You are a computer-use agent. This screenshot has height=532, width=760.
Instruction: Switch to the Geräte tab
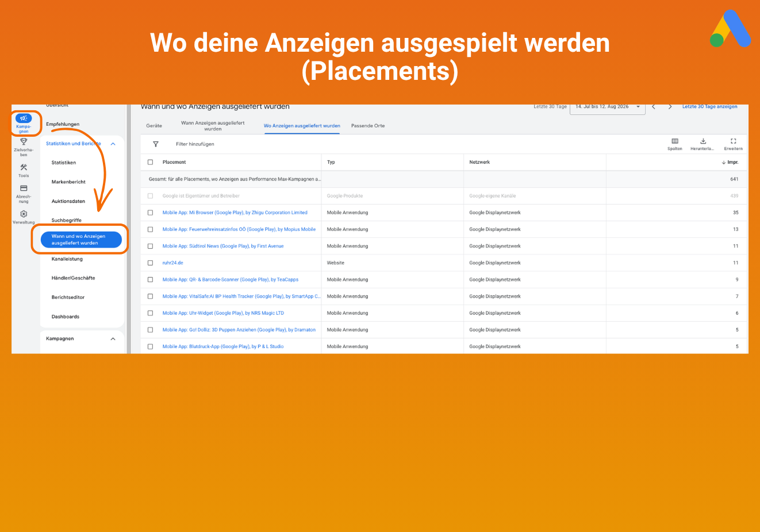[154, 126]
